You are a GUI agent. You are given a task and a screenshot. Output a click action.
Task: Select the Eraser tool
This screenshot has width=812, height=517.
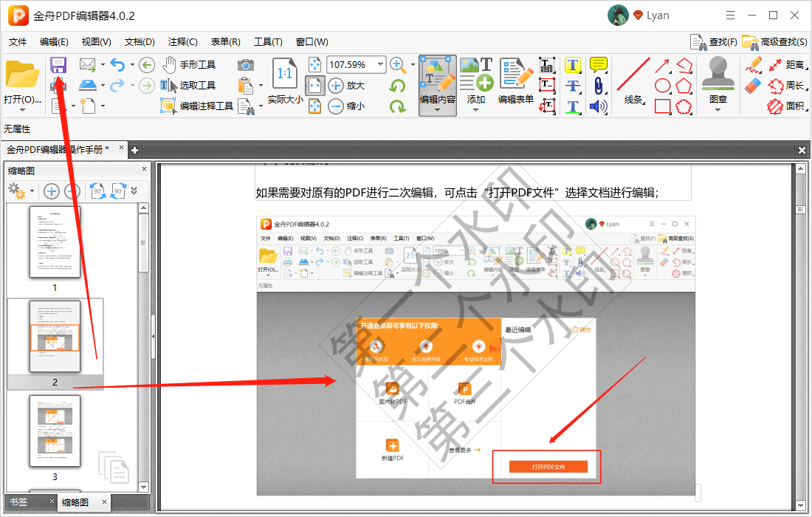(754, 86)
